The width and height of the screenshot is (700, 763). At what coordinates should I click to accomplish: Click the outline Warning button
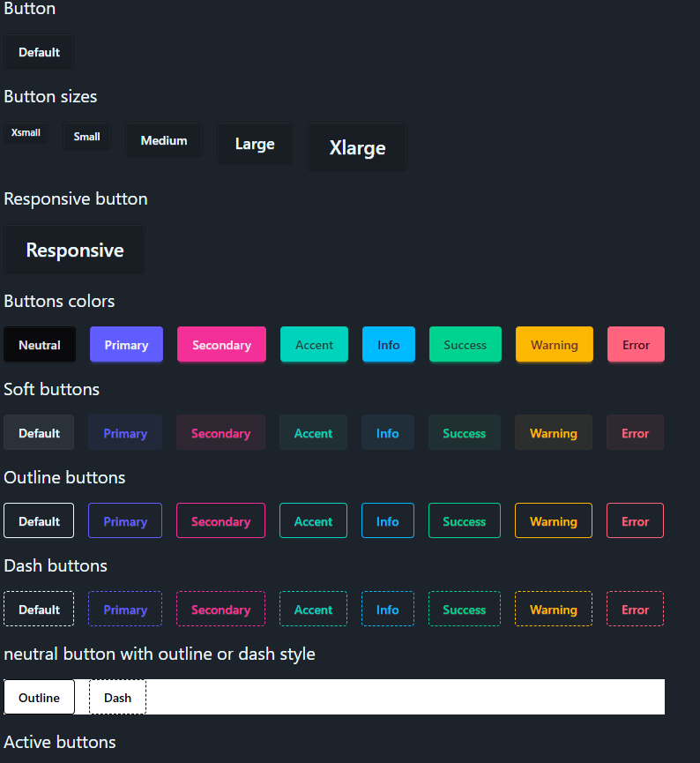click(554, 520)
